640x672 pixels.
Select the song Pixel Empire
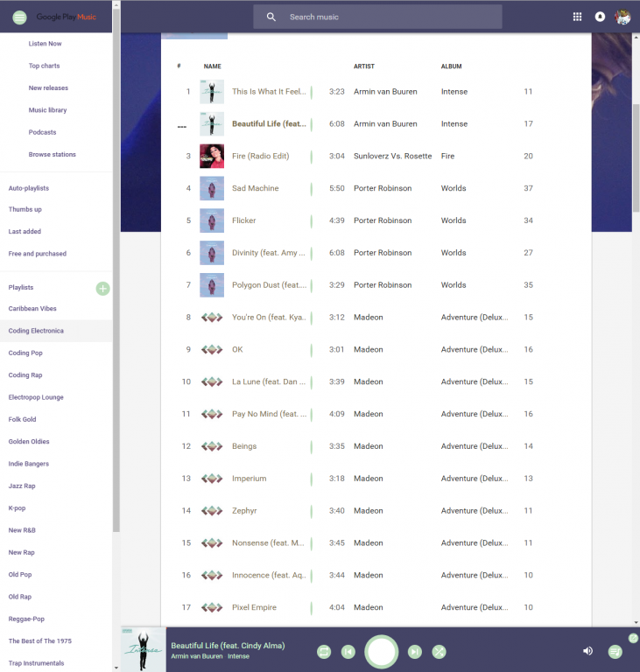[255, 607]
